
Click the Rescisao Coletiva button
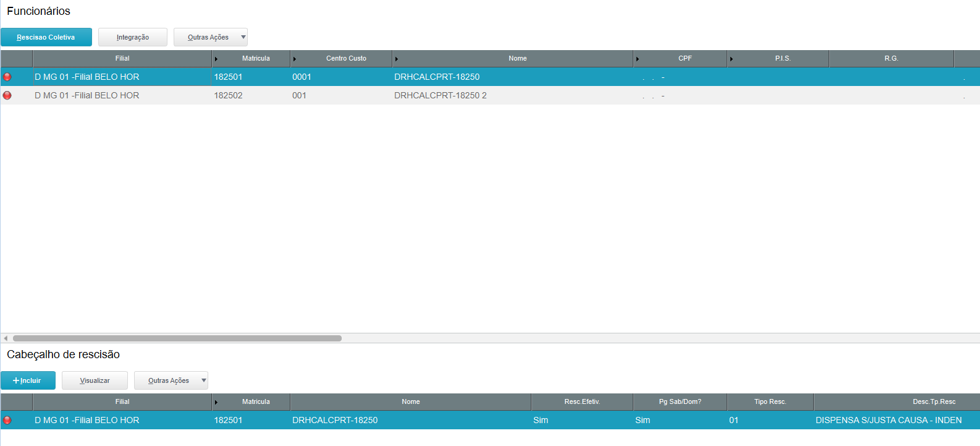[x=46, y=37]
